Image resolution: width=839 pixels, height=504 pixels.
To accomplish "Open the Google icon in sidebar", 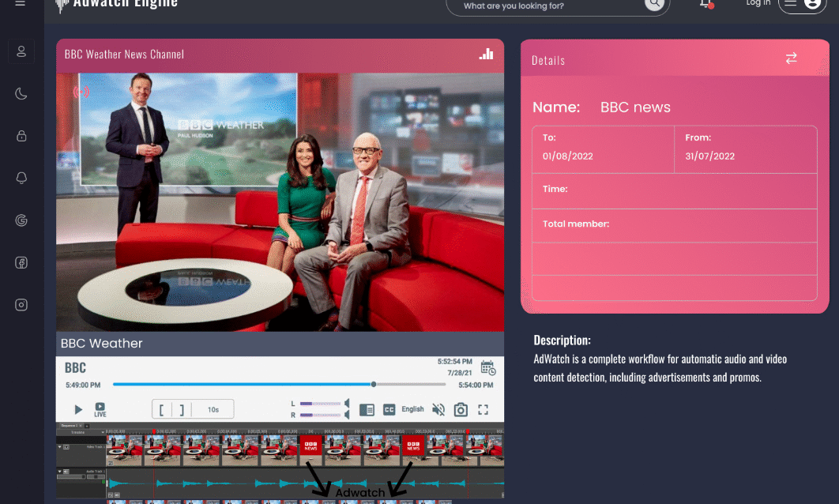I will [21, 220].
